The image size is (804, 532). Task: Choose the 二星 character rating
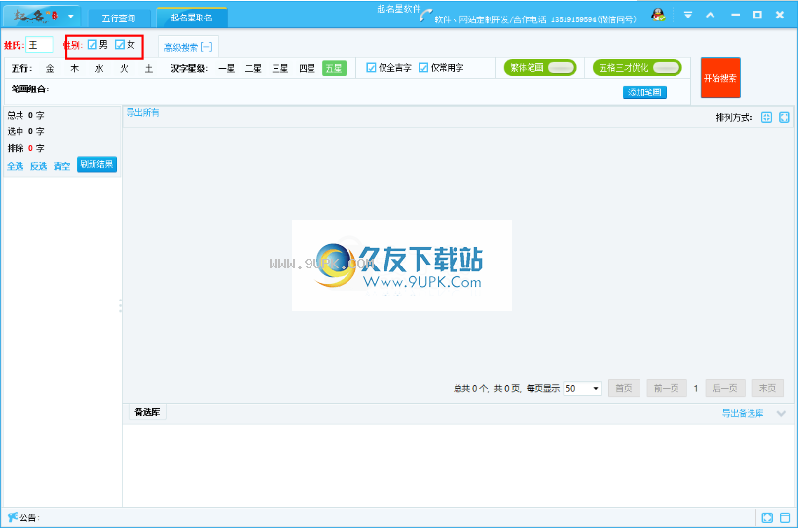[x=253, y=68]
